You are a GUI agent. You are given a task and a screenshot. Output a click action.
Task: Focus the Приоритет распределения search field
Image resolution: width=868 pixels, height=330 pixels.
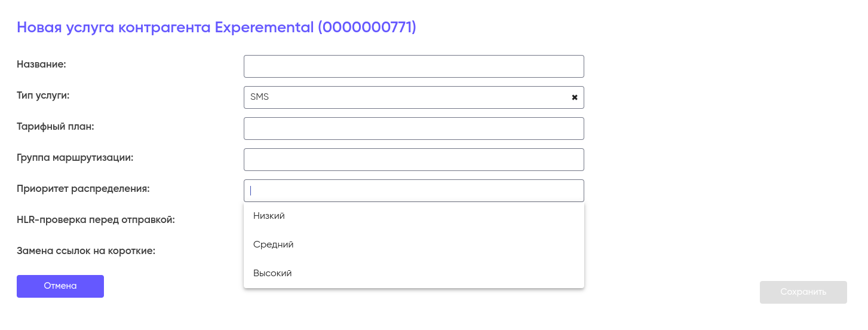(413, 191)
